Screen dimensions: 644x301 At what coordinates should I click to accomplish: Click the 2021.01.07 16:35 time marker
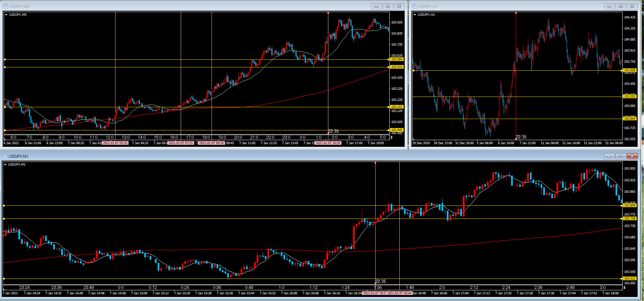coord(328,143)
